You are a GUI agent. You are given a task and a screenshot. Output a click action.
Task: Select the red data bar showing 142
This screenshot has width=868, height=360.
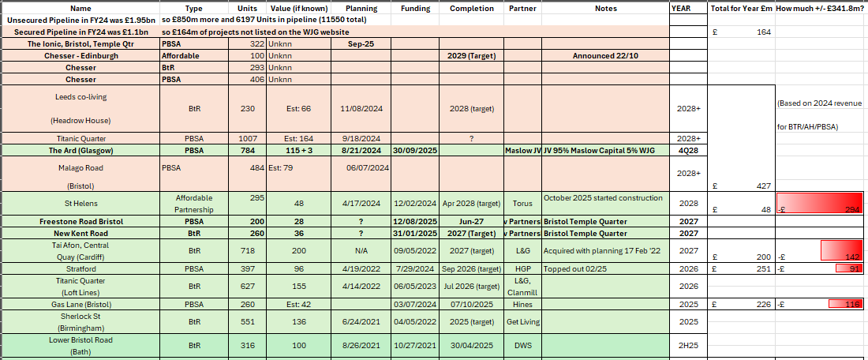pyautogui.click(x=841, y=250)
